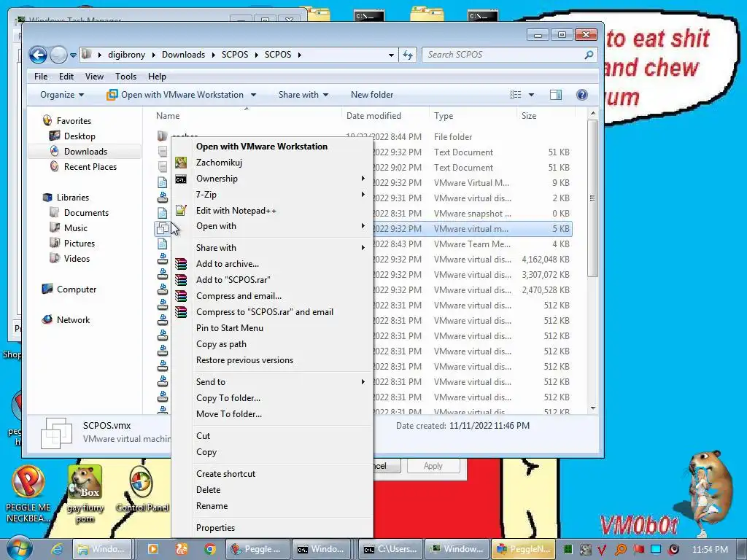Open Pictures library
The height and width of the screenshot is (560, 747).
coord(79,243)
